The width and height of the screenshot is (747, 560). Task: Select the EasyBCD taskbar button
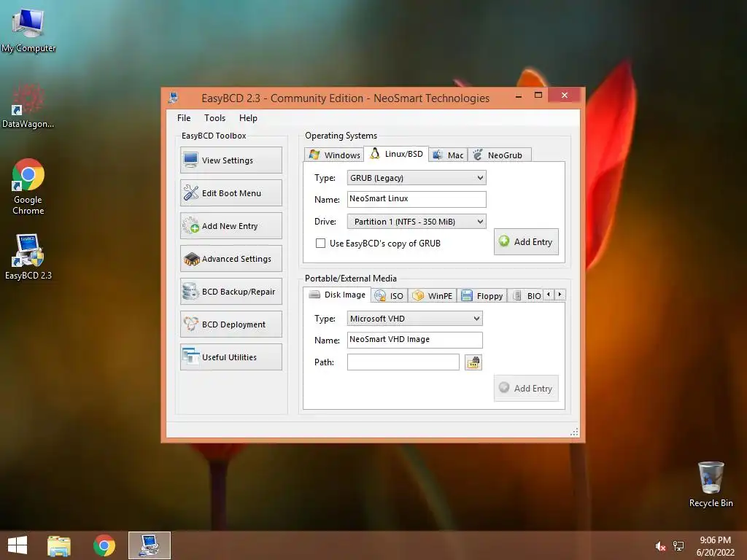(149, 545)
